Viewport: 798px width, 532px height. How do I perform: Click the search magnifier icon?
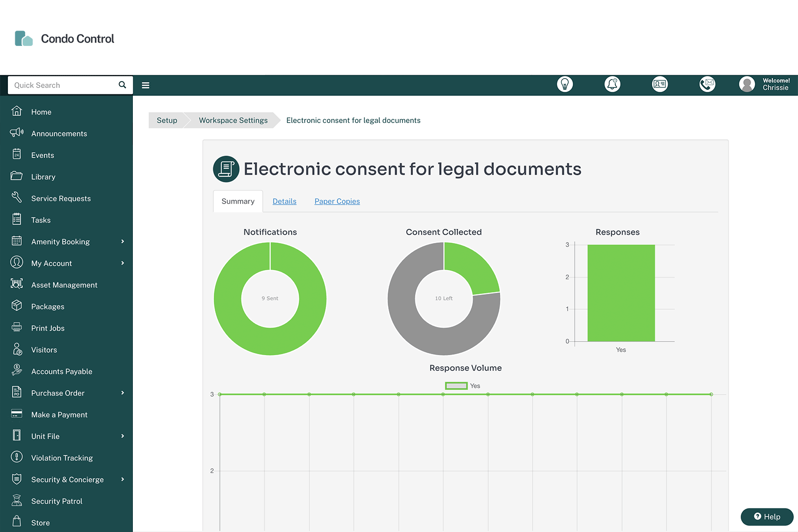122,85
